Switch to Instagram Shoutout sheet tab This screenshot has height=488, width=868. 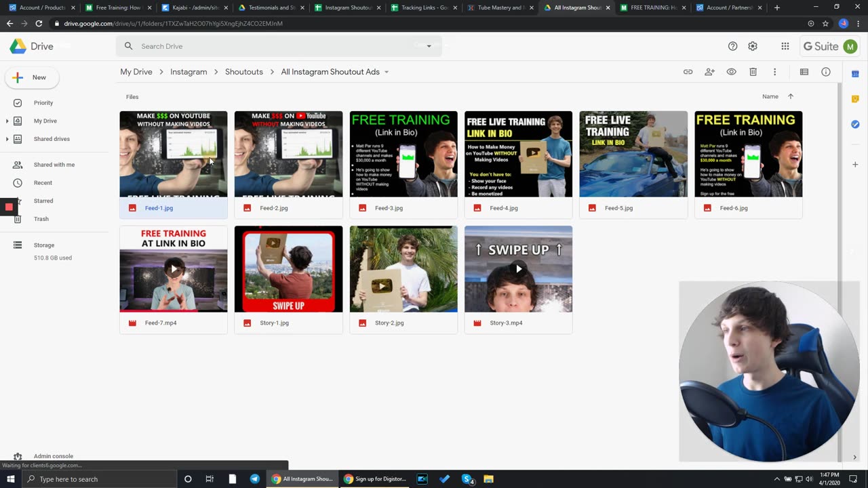(347, 7)
